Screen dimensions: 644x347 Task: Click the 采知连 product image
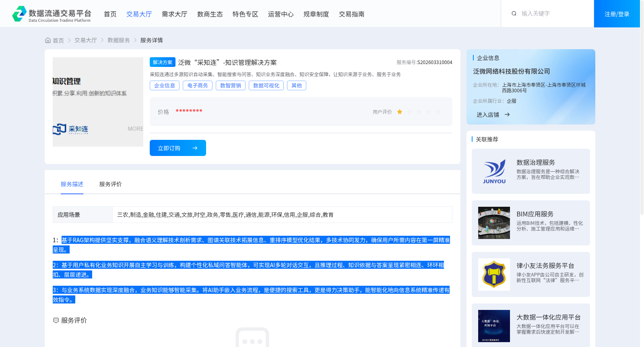click(x=98, y=102)
